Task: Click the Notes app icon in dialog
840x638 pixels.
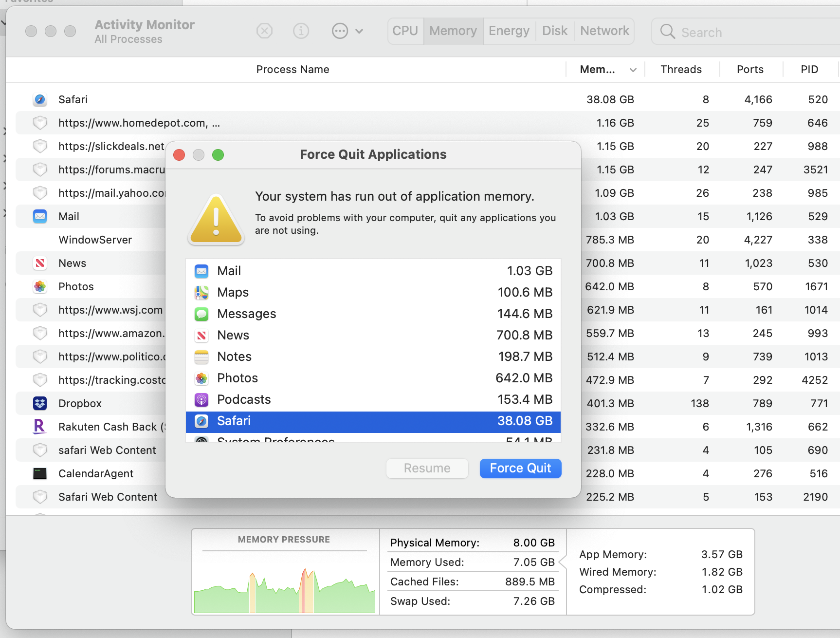Action: [x=201, y=357]
